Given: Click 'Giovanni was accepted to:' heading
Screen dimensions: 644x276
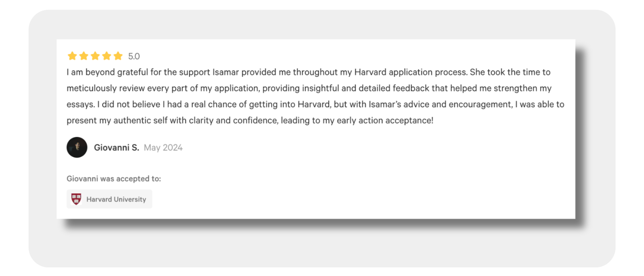Looking at the screenshot, I should coord(114,179).
